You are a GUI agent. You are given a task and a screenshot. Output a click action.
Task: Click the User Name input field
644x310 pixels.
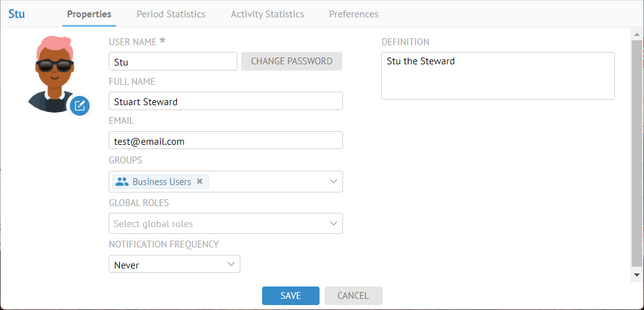[x=172, y=62]
